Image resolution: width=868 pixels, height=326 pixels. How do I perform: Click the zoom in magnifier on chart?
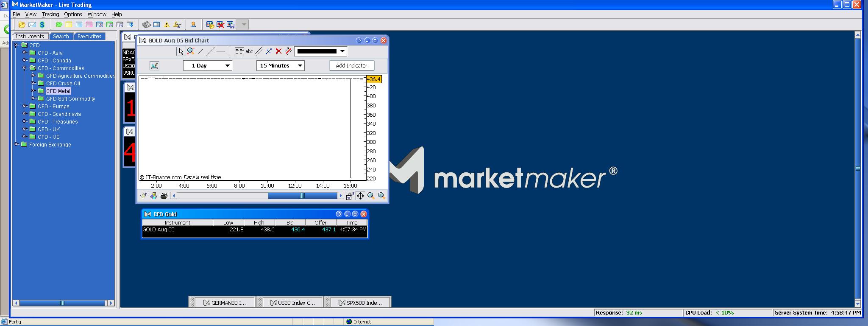coord(381,196)
